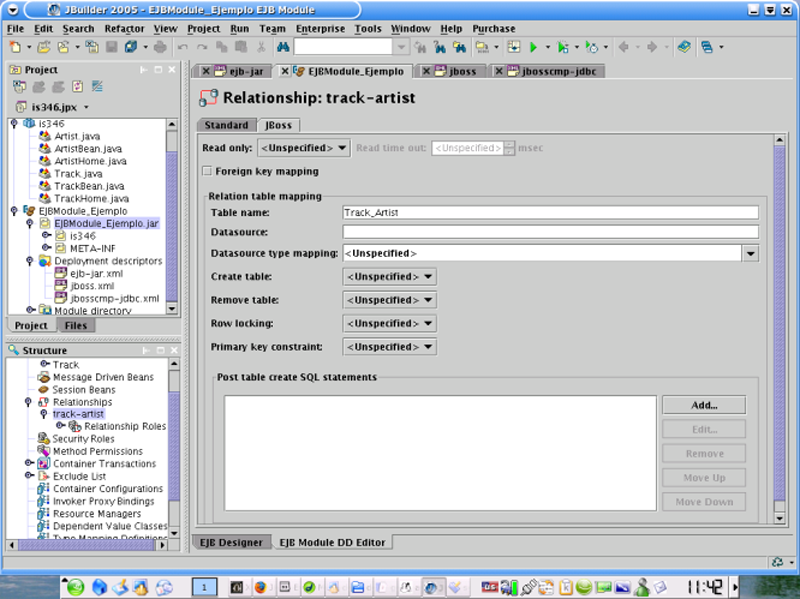
Task: Enable the Foreign key mapping checkbox
Action: 208,172
